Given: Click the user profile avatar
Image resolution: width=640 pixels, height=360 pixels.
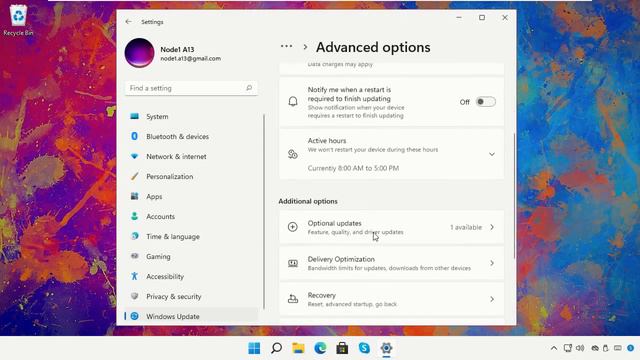Looking at the screenshot, I should click(x=140, y=53).
